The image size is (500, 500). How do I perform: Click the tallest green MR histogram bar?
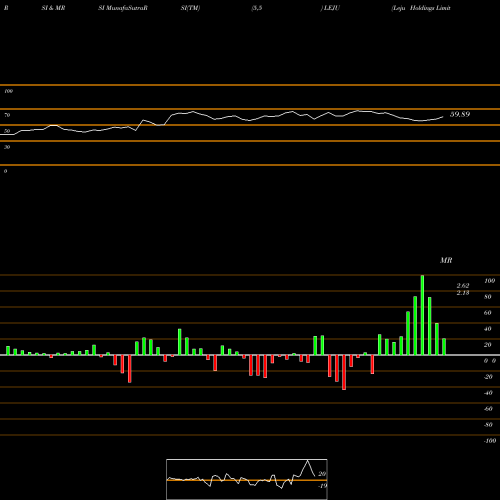coord(422,315)
